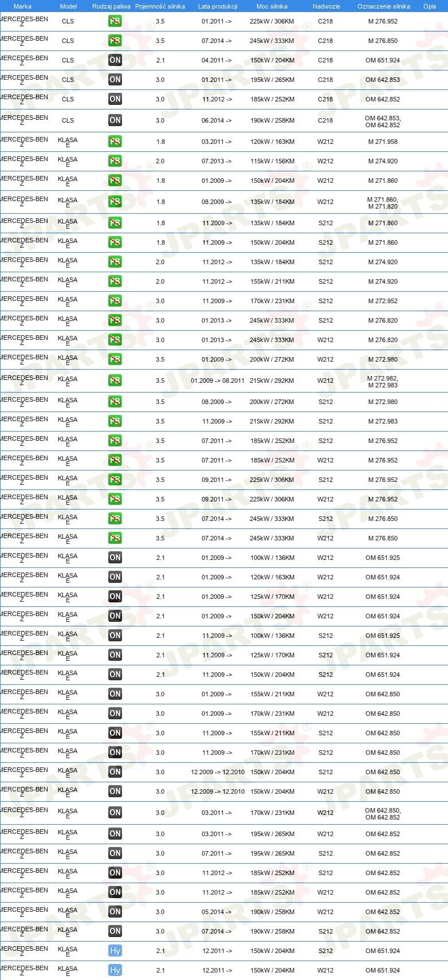Click the Hy hybrid icon in S212 row
The width and height of the screenshot is (448, 980).
point(115,951)
